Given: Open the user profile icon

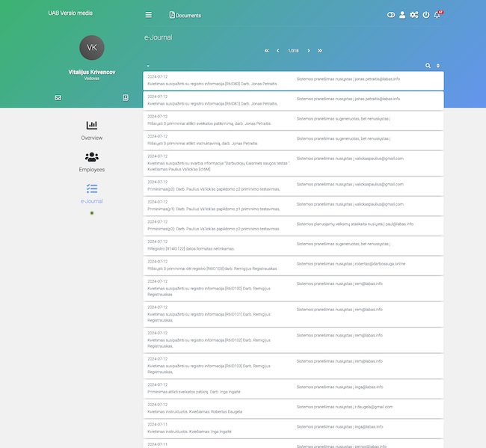Looking at the screenshot, I should [x=402, y=15].
